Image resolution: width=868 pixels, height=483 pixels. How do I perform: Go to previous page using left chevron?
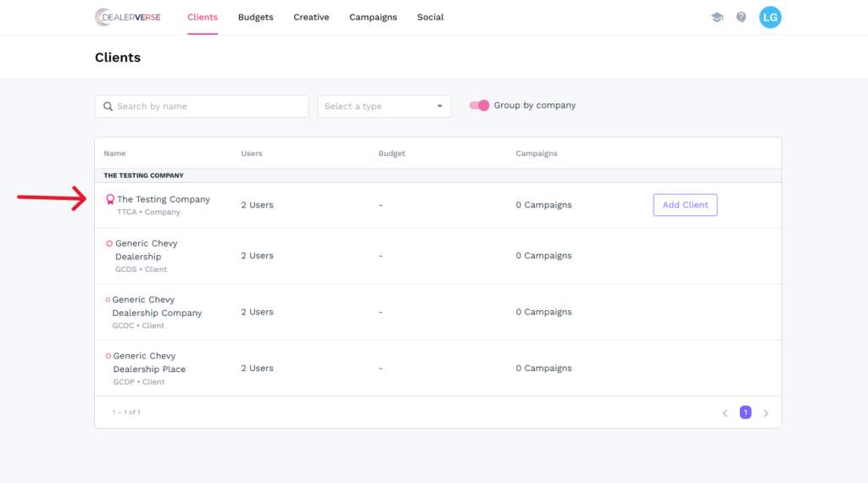725,414
